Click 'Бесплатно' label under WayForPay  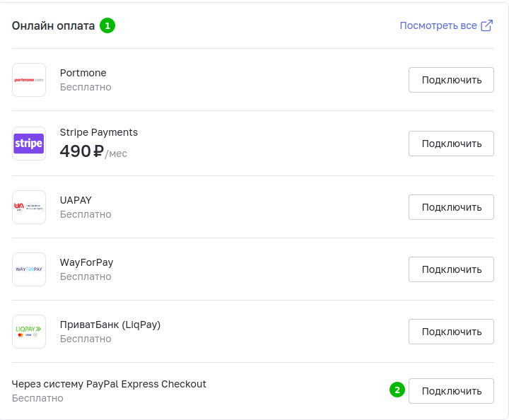86,276
